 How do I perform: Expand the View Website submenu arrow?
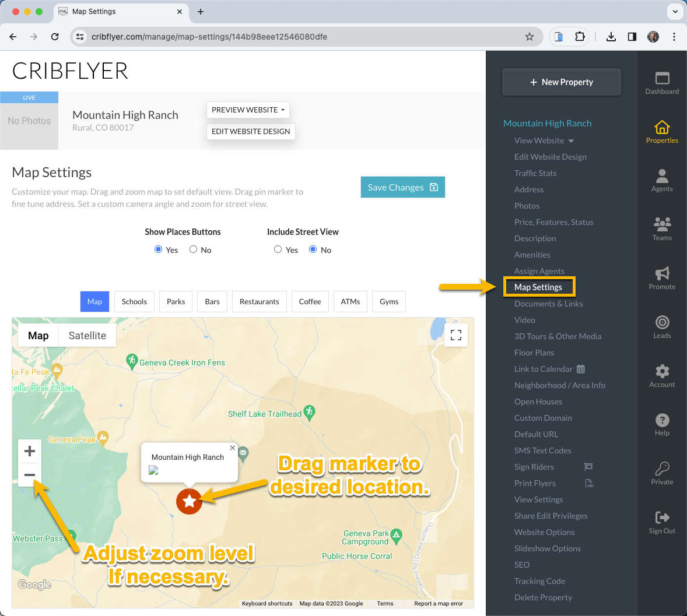(571, 141)
